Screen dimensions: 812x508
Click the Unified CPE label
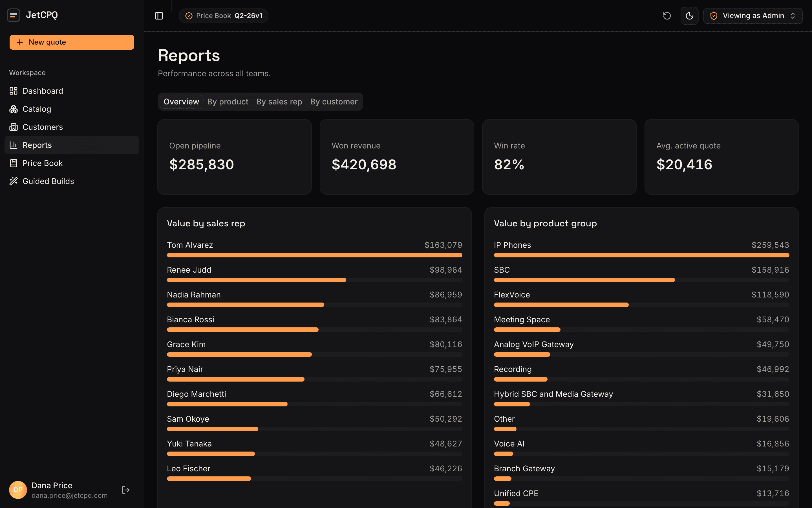click(x=516, y=494)
